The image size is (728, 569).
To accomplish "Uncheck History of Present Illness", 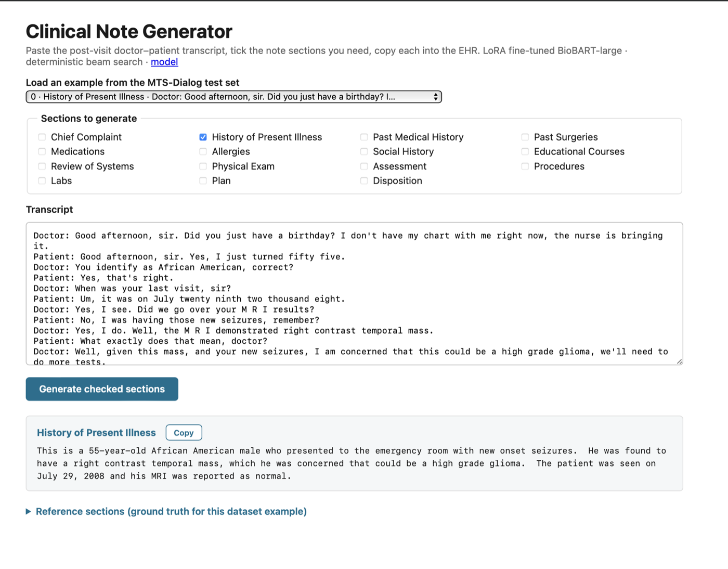I will pyautogui.click(x=203, y=137).
